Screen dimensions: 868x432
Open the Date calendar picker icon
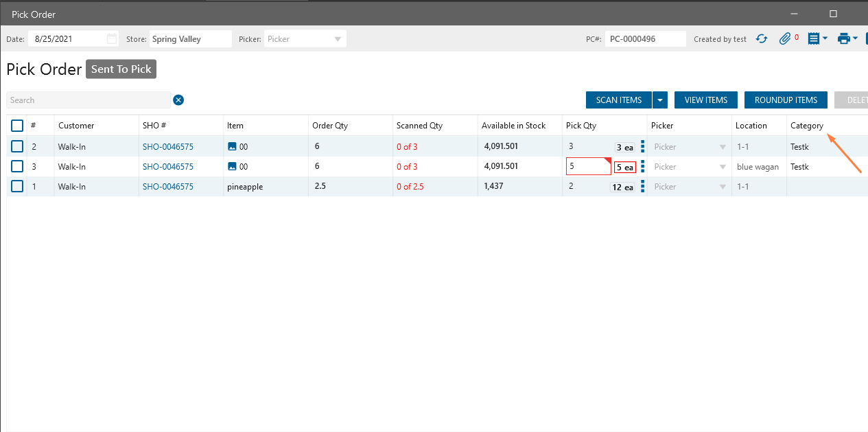click(112, 39)
